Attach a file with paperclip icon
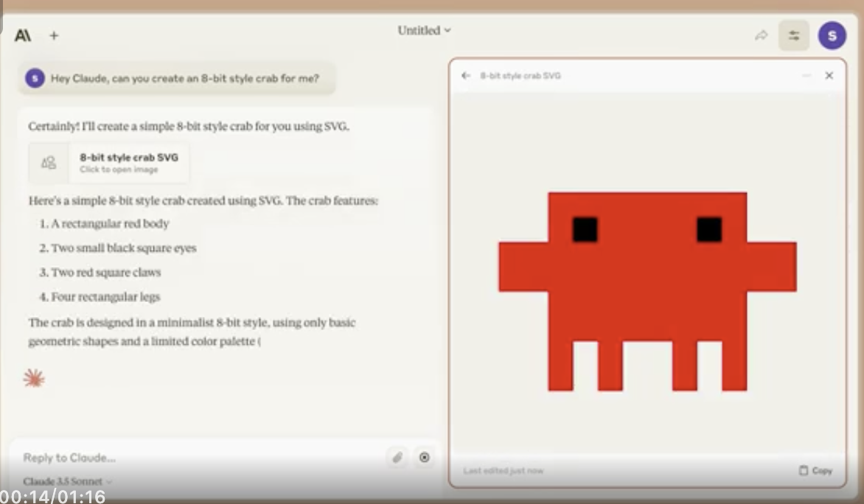864x504 pixels. [x=397, y=457]
